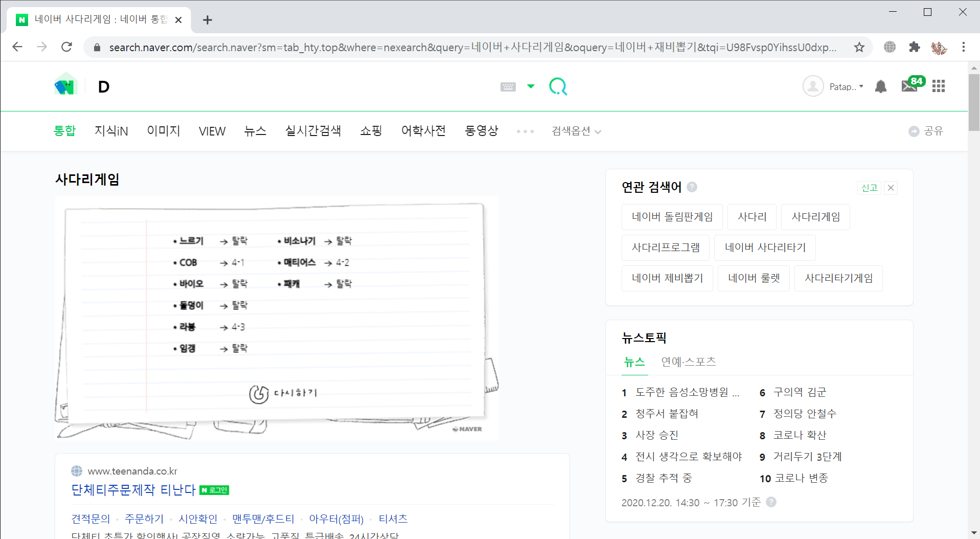Open news topic 청주서 붙잡혀
Screen dimensions: 980x539
(x=667, y=414)
